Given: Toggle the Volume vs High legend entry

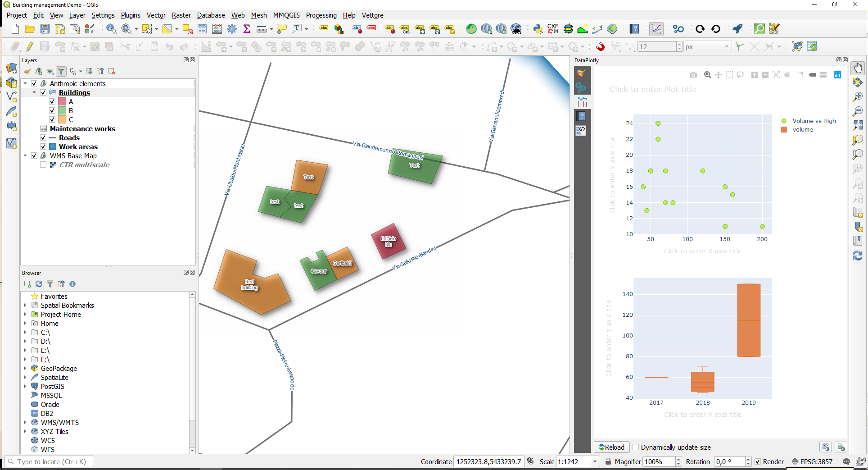Looking at the screenshot, I should pyautogui.click(x=809, y=121).
